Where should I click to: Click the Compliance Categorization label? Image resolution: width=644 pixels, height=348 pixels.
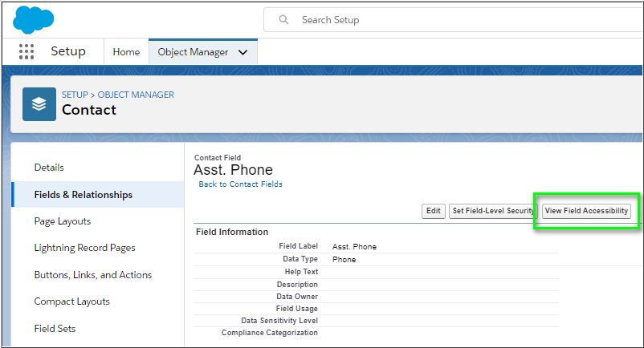click(270, 333)
